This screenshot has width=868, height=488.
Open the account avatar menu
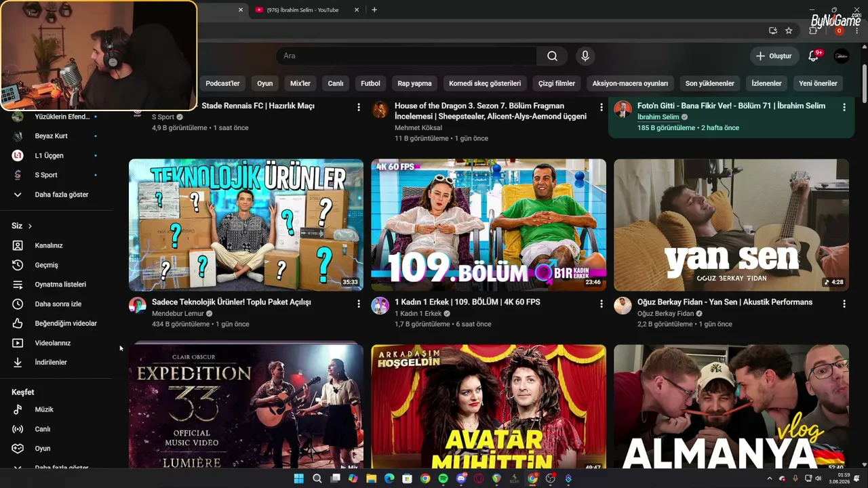point(841,56)
